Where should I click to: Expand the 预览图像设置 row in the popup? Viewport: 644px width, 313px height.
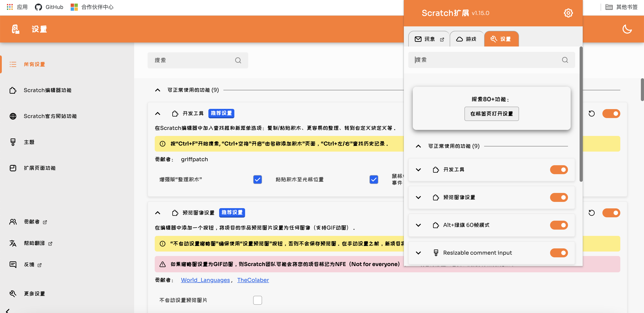[418, 197]
